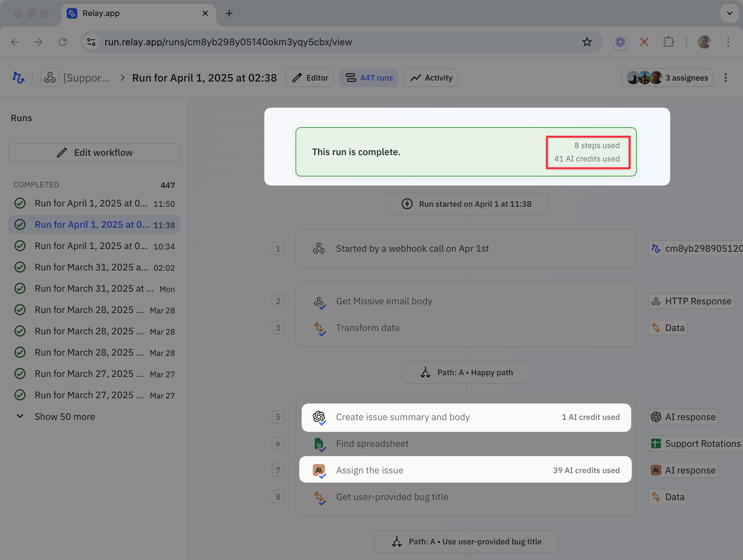This screenshot has height=560, width=743.
Task: Click the browser address bar URL
Action: click(228, 42)
